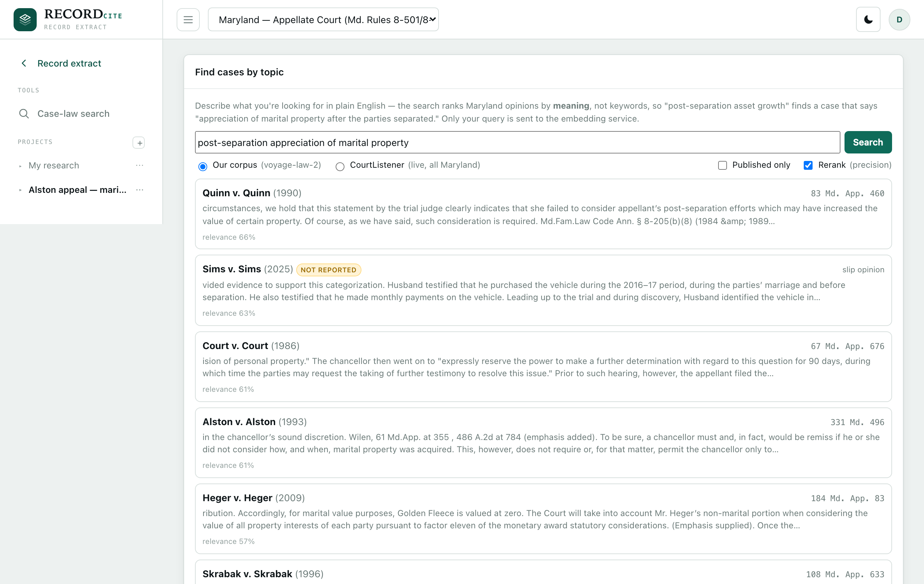Image resolution: width=924 pixels, height=584 pixels.
Task: Expand the Alston appeal project tree
Action: pos(20,190)
